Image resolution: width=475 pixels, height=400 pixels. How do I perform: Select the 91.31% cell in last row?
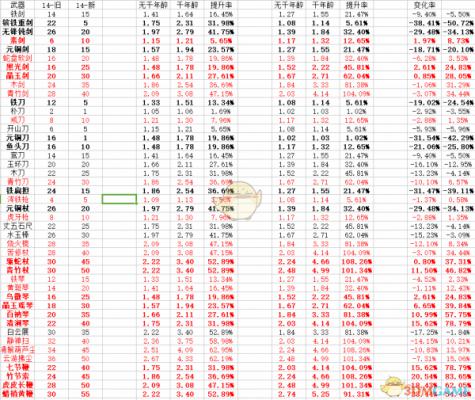pyautogui.click(x=356, y=394)
